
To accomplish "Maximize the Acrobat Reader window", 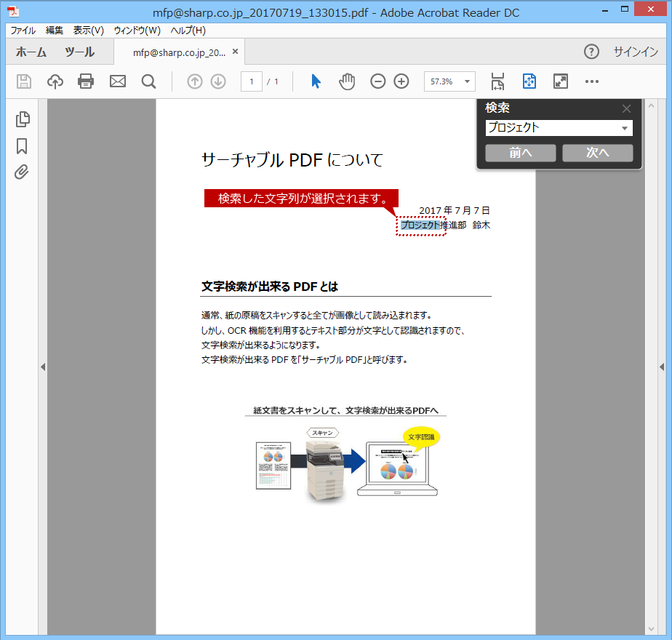I will click(x=625, y=9).
